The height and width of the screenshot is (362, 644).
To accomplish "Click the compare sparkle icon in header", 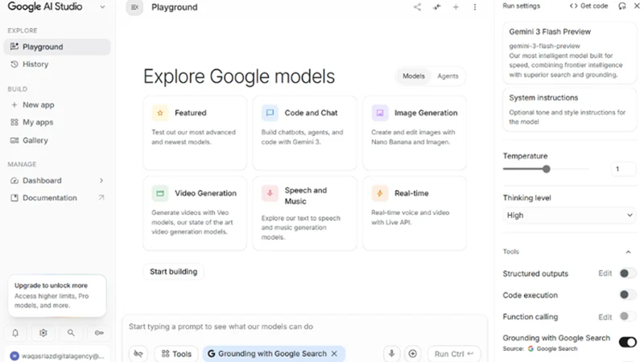I will coord(436,7).
